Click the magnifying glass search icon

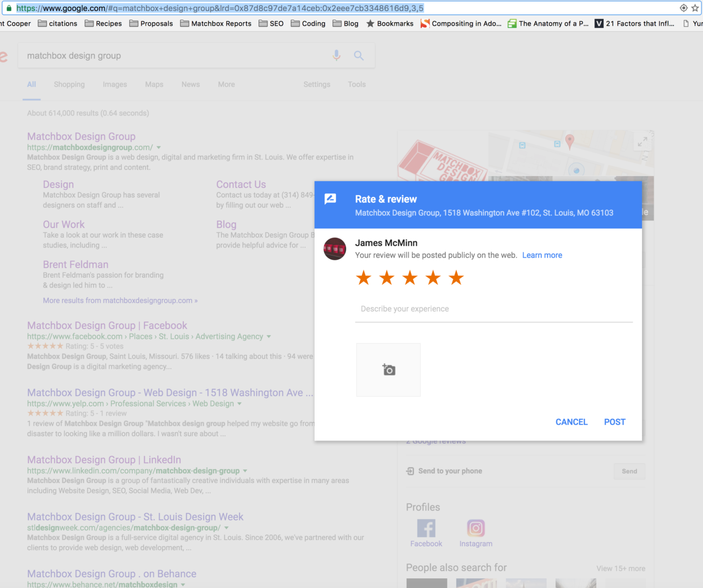359,56
